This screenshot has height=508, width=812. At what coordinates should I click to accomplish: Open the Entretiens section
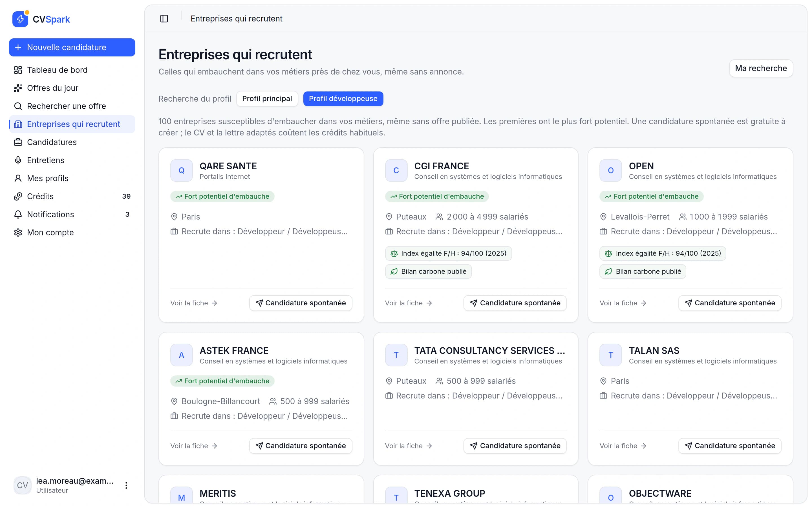tap(72, 160)
